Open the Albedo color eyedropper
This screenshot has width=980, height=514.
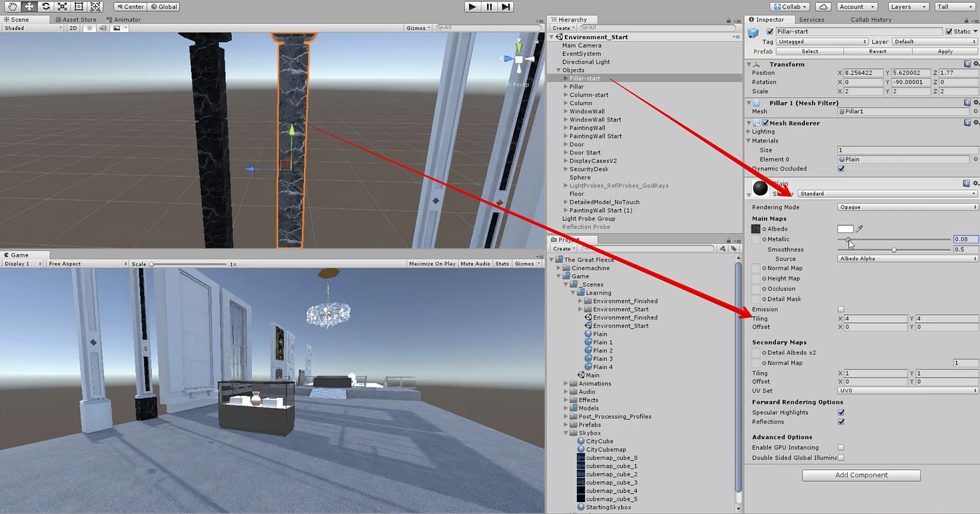(860, 229)
